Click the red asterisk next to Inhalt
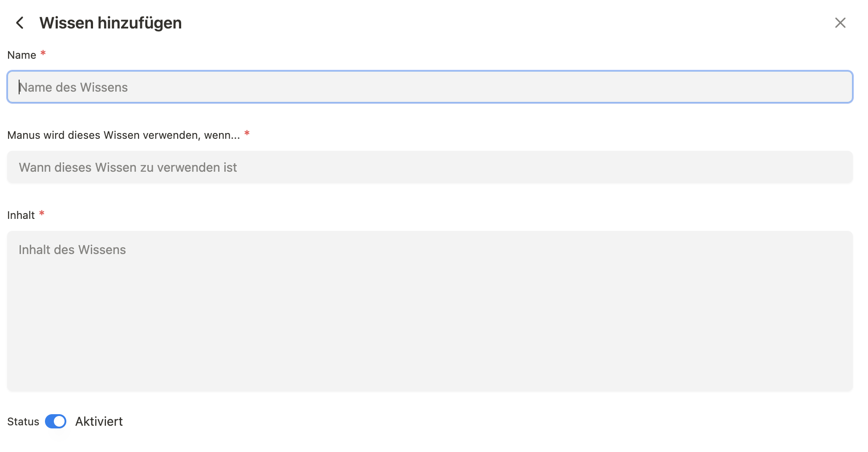This screenshot has height=452, width=868. click(x=42, y=214)
